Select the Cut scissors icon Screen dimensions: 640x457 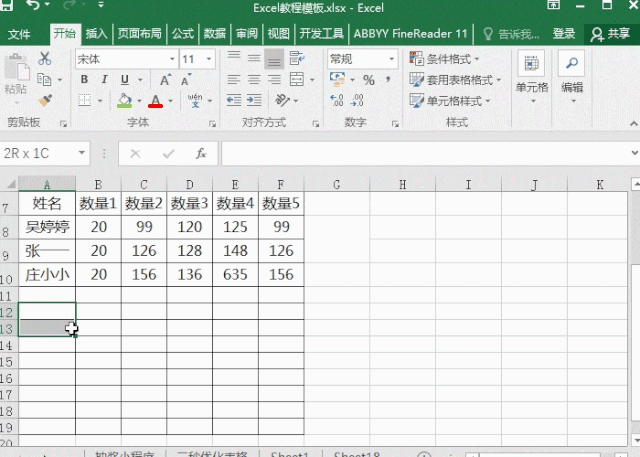[44, 59]
